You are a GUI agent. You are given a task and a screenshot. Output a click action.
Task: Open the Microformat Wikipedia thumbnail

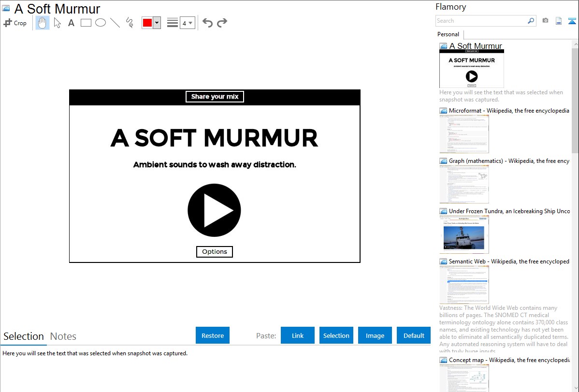(464, 134)
